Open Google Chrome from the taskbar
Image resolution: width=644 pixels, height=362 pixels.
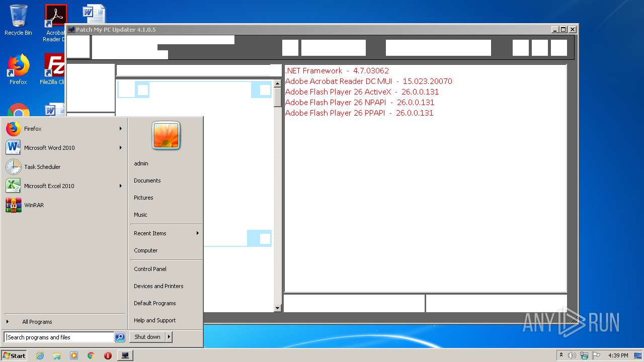point(91,355)
